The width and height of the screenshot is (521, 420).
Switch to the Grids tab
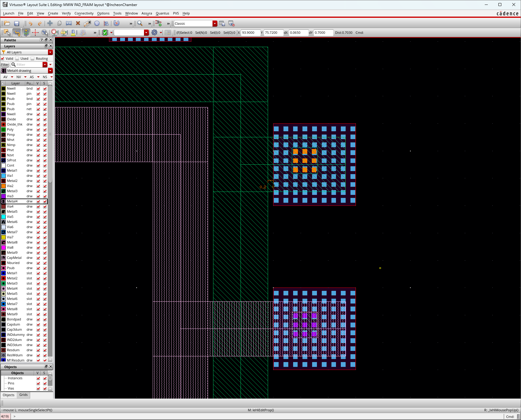click(24, 395)
